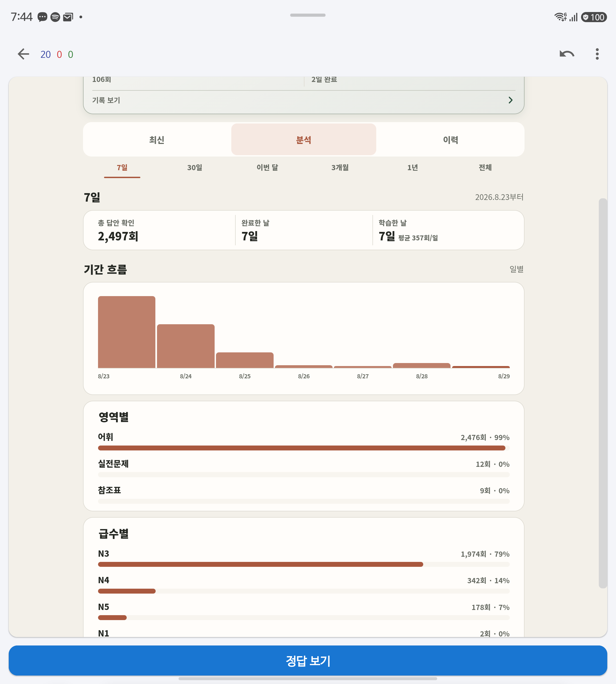Screen dimensions: 616x684
Task: Tap the 2,497회 total value
Action: (x=118, y=236)
